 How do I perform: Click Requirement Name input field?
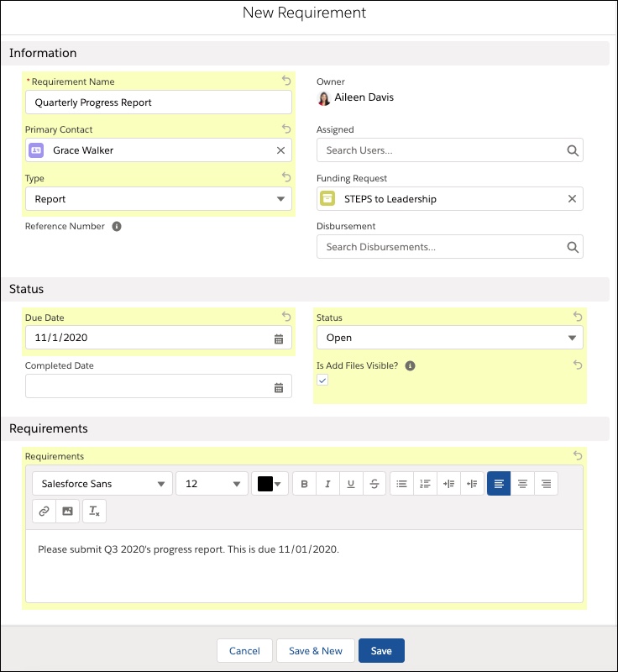159,102
